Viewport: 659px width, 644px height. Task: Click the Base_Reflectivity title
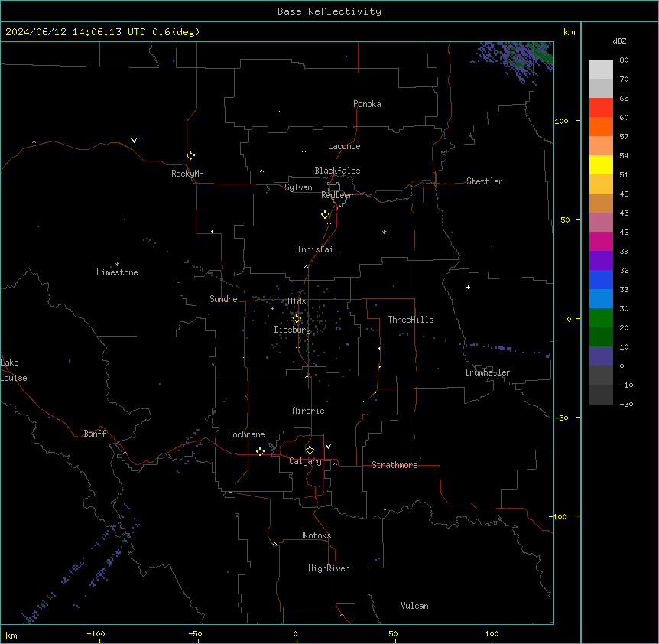(x=329, y=11)
